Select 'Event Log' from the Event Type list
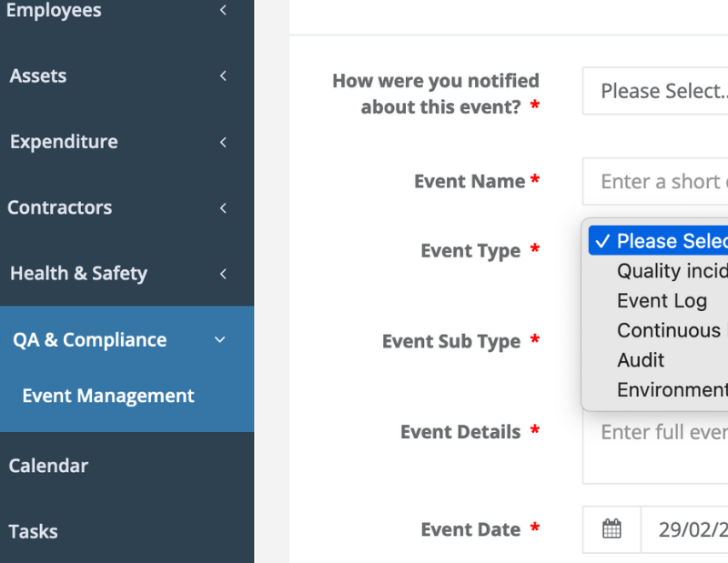Screen dimensions: 728x563 [x=662, y=300]
